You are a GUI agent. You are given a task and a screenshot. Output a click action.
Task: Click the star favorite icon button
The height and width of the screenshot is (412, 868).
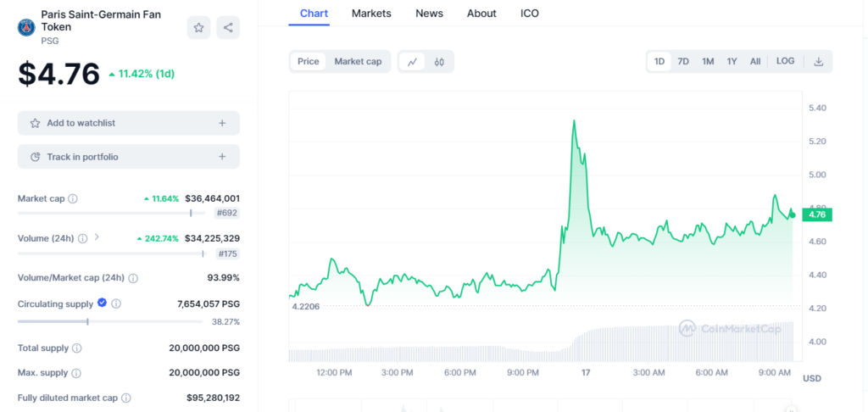coord(198,28)
